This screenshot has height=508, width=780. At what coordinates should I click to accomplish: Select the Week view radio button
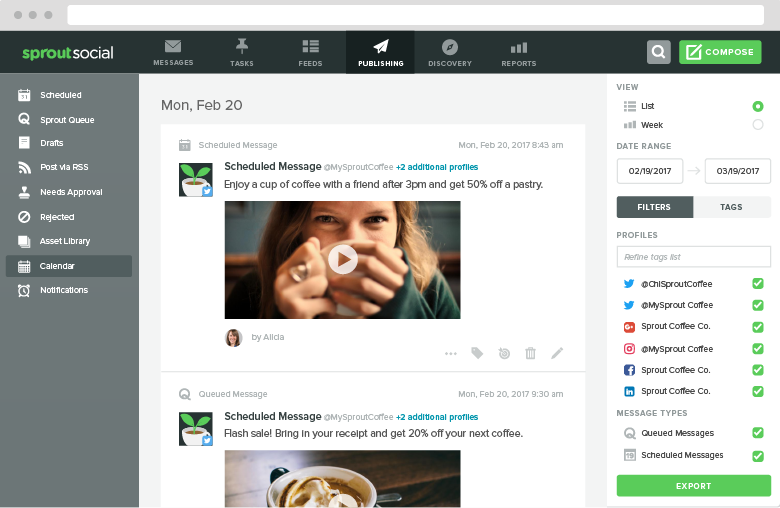click(757, 125)
